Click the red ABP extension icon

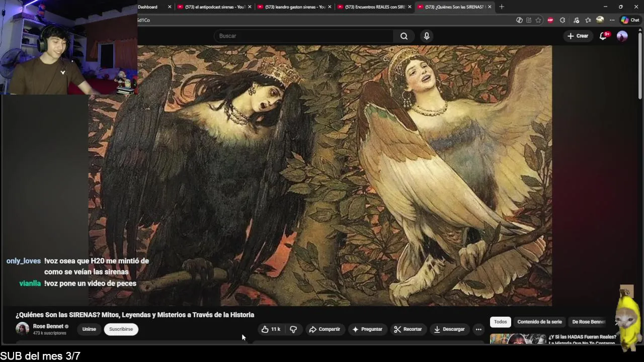click(550, 20)
